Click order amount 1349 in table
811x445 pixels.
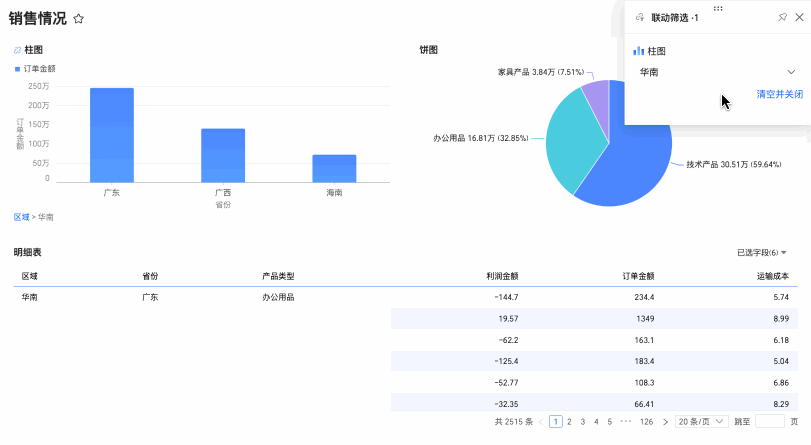click(x=645, y=319)
